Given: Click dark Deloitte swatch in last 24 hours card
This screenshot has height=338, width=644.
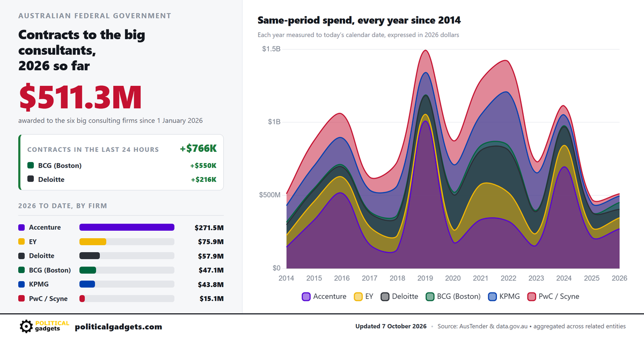Looking at the screenshot, I should pyautogui.click(x=31, y=179).
